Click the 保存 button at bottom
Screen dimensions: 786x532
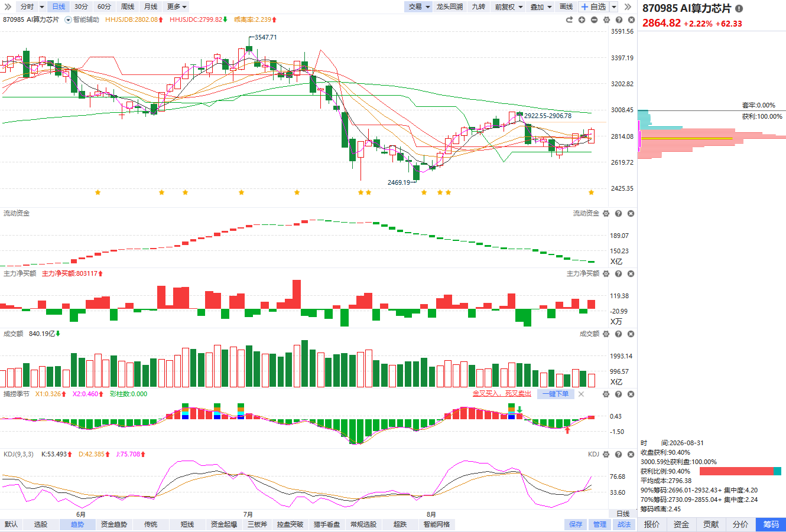pos(576,524)
